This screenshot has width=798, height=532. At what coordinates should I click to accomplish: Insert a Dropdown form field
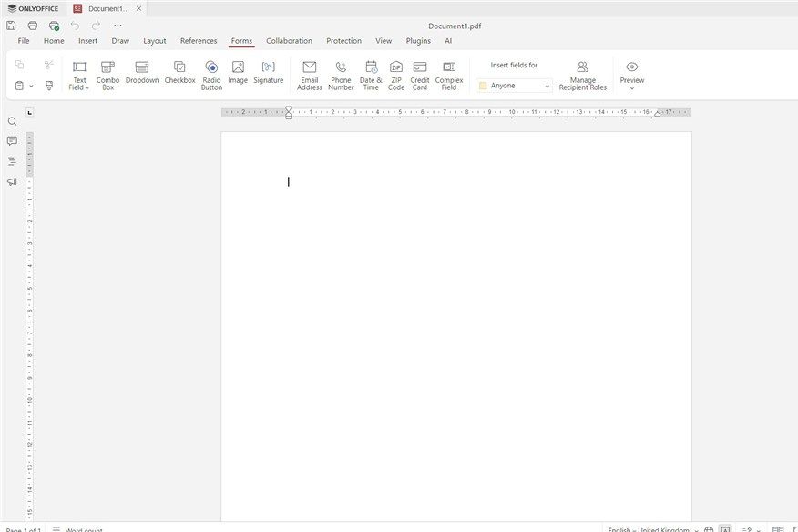[142, 72]
